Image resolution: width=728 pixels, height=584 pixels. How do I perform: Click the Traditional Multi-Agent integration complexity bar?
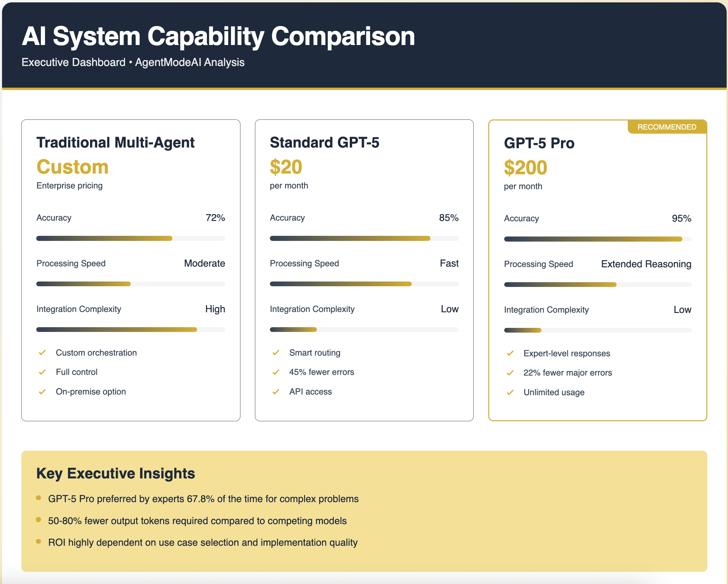[x=131, y=330]
